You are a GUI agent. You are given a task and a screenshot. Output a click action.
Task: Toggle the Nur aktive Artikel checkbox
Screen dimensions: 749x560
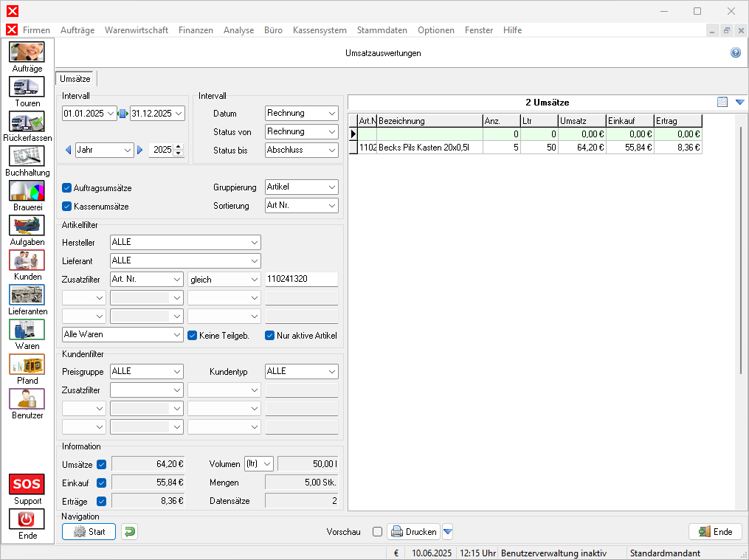tap(270, 335)
